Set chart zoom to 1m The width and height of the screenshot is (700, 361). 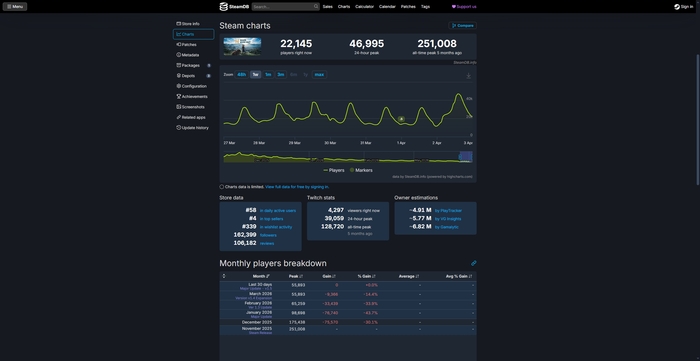[x=268, y=75]
